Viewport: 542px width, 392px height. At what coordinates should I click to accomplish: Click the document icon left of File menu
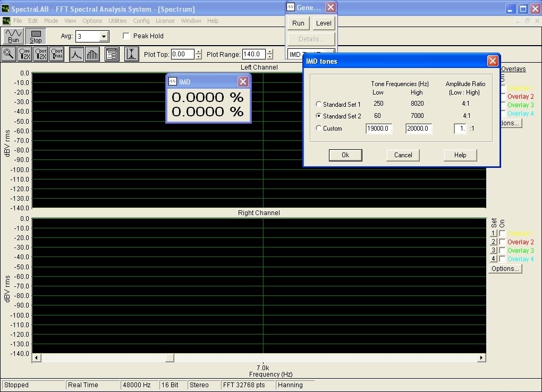(x=6, y=21)
